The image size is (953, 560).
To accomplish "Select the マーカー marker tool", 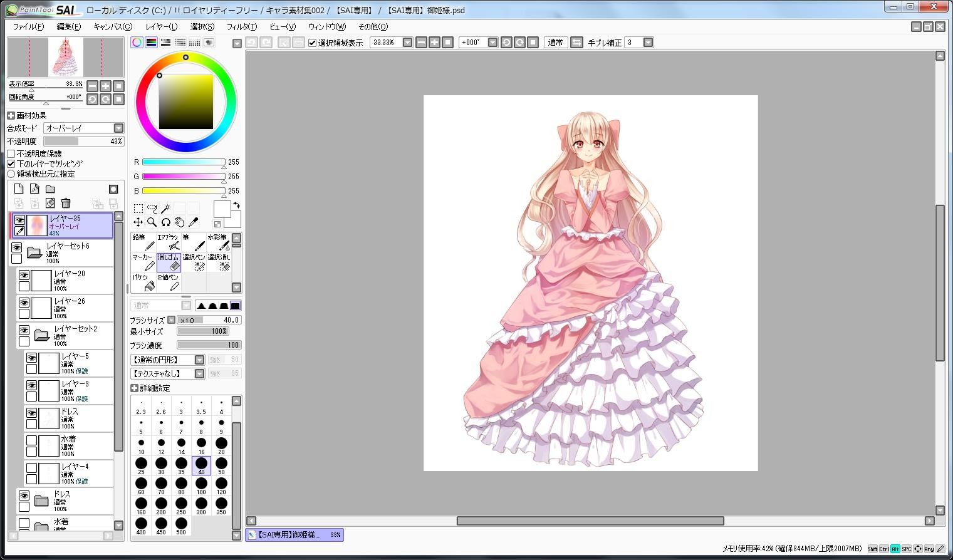I will tap(143, 262).
